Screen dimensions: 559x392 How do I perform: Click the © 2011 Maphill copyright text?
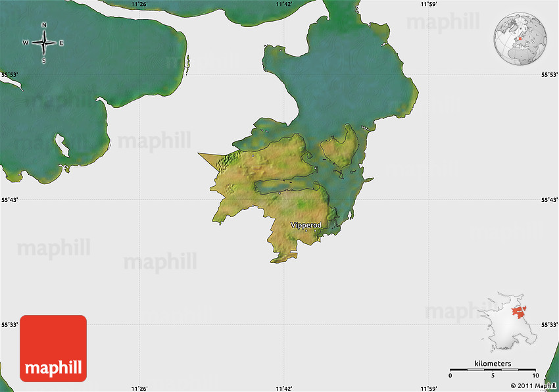[x=533, y=385]
